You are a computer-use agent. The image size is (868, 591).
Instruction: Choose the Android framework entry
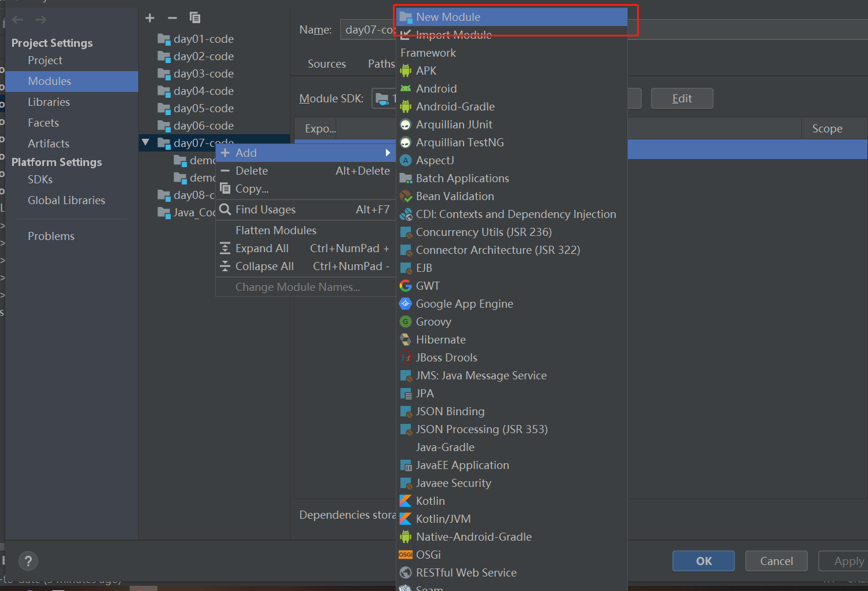512,88
